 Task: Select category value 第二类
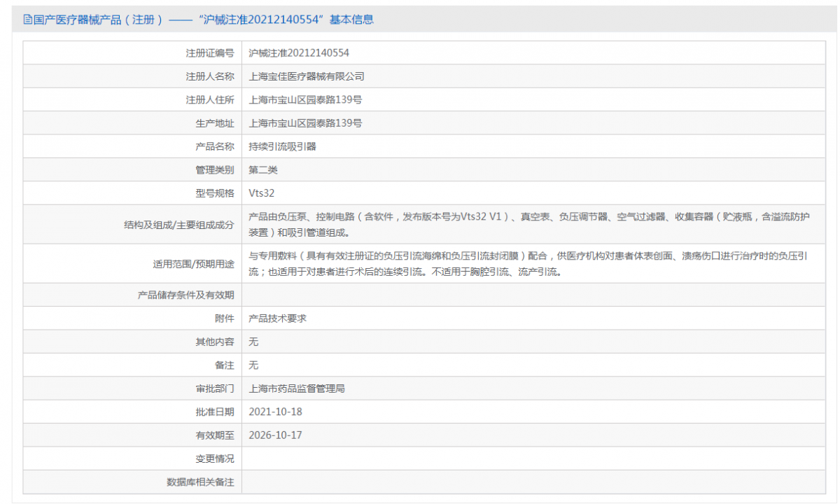click(263, 169)
